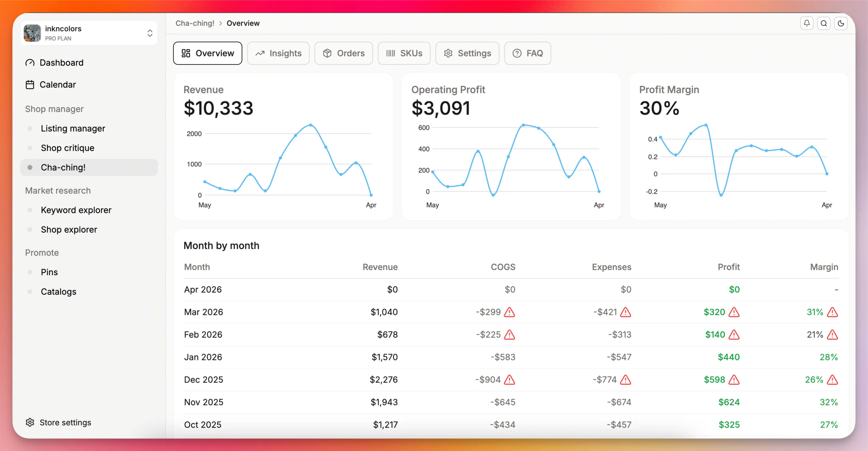Click the search magnifier icon
The width and height of the screenshot is (868, 451).
click(x=824, y=23)
